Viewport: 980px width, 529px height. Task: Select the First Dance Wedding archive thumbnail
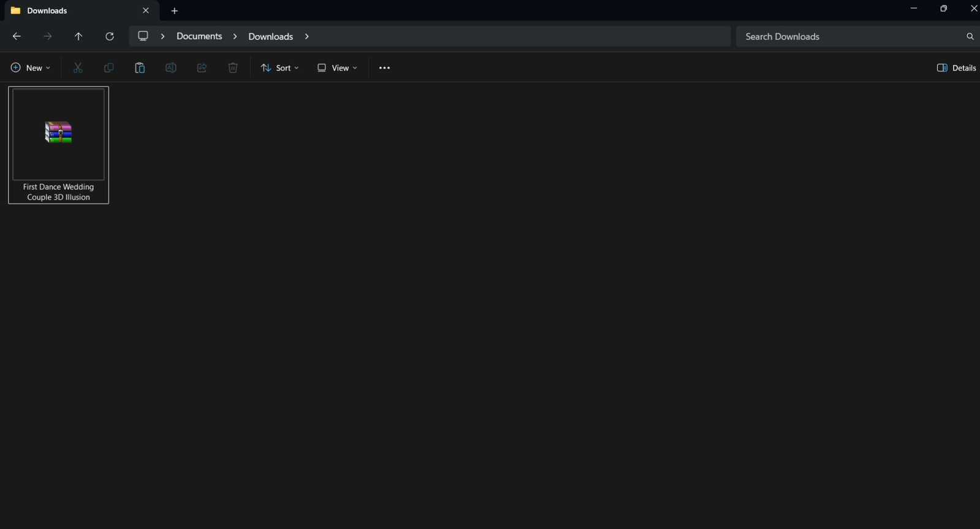point(59,134)
